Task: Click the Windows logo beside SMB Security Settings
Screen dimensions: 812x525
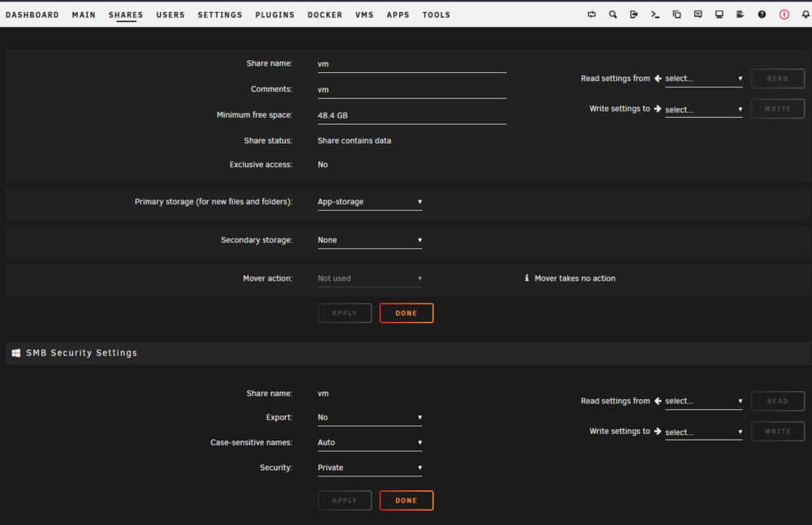Action: coord(16,353)
